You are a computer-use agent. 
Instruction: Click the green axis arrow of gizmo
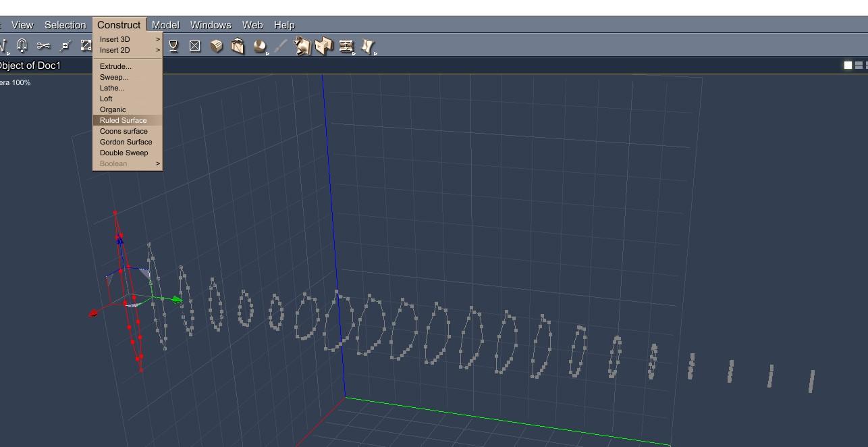click(177, 300)
